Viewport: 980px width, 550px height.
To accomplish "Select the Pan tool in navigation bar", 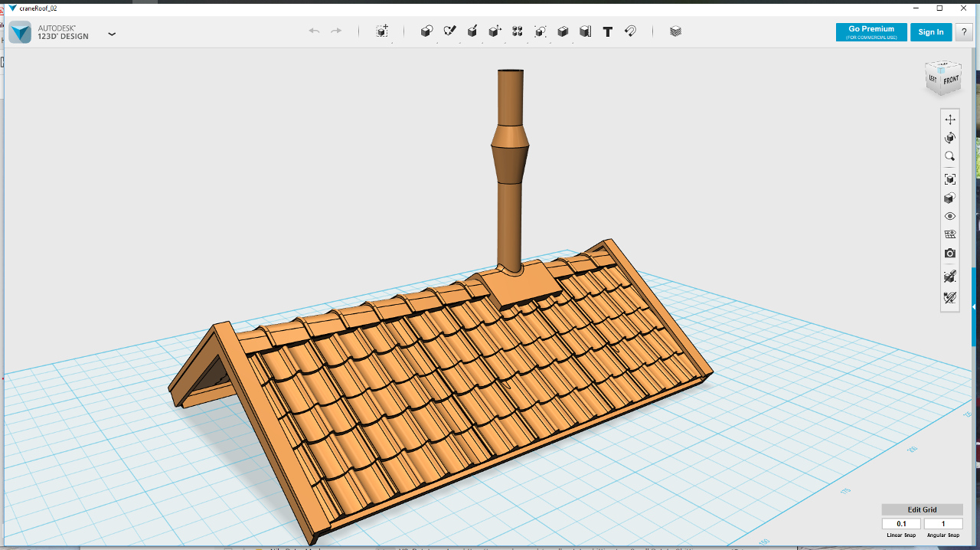I will point(950,119).
